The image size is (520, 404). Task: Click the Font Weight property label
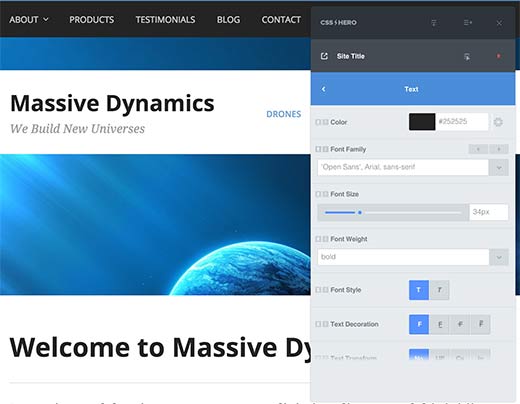click(349, 239)
